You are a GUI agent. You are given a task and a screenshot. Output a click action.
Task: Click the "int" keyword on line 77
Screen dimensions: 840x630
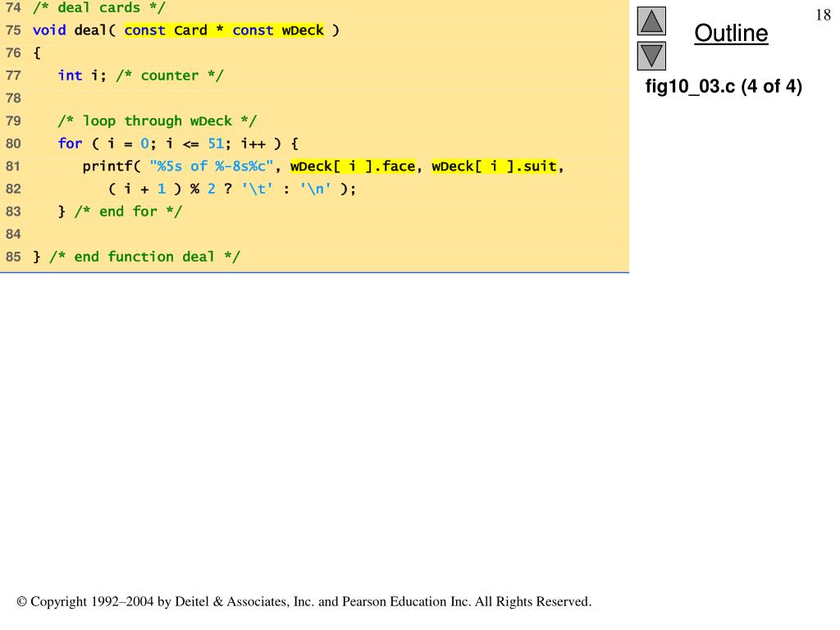pyautogui.click(x=71, y=75)
